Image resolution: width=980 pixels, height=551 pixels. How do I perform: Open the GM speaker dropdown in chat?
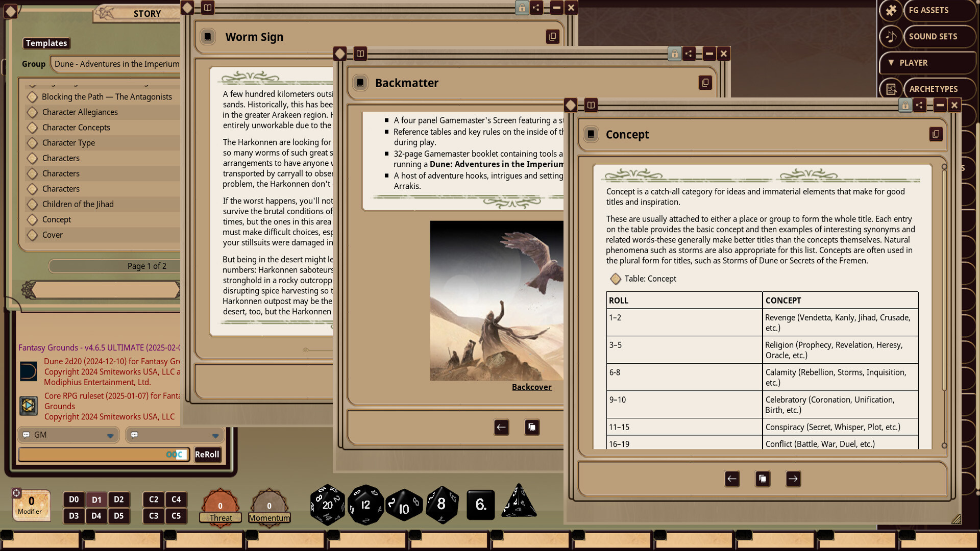(68, 435)
